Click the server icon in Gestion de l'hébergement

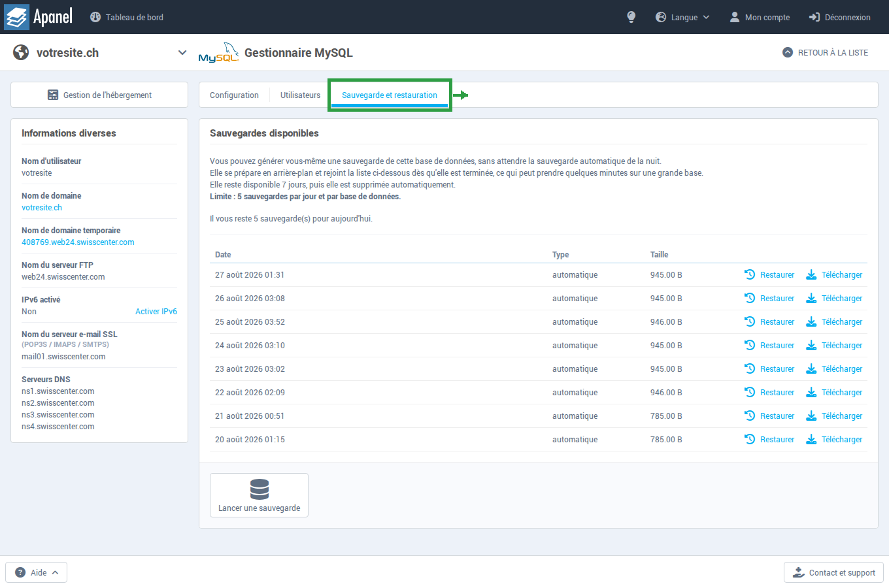53,95
